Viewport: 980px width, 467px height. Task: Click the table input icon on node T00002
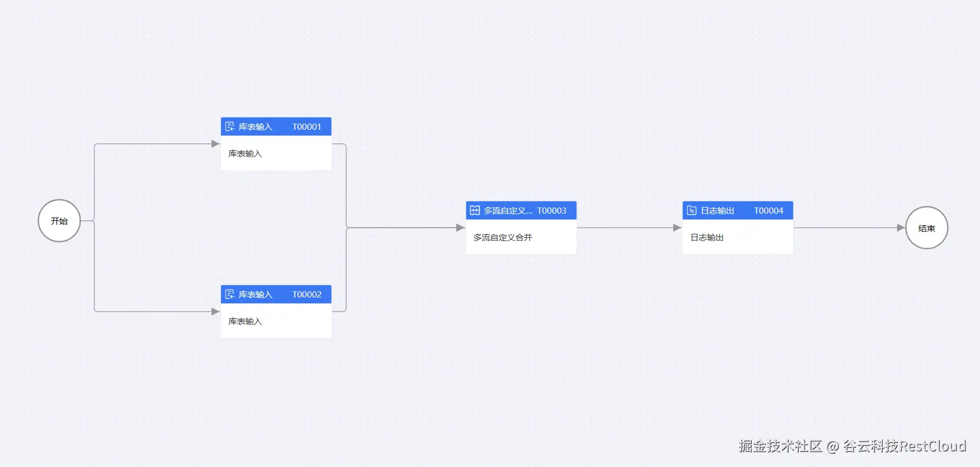[x=229, y=294]
